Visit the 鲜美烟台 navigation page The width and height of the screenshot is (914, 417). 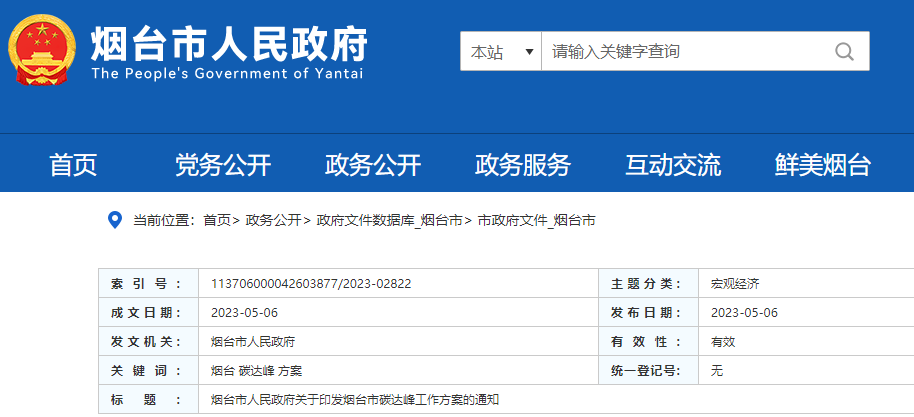point(823,165)
